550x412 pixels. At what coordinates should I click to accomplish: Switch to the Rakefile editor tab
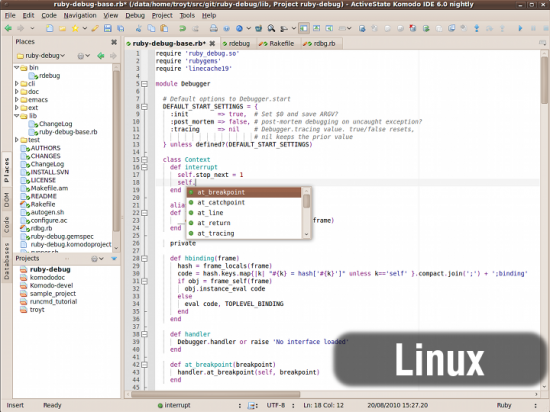click(x=276, y=43)
